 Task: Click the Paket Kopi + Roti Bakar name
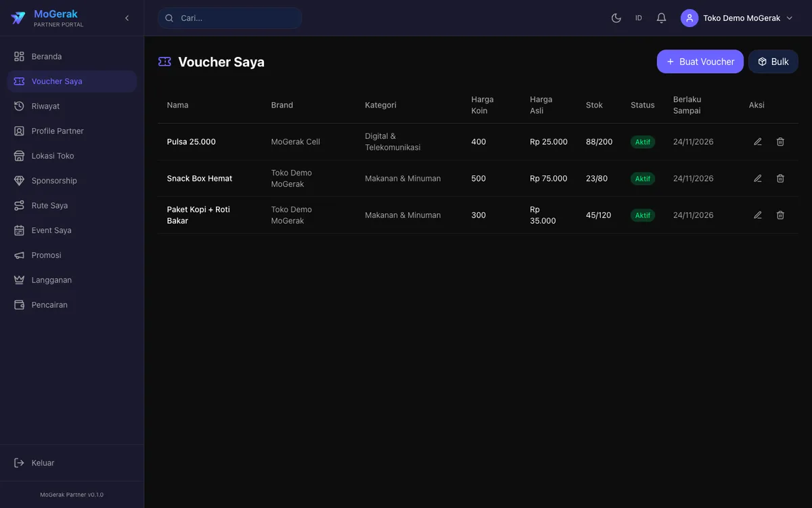(198, 215)
